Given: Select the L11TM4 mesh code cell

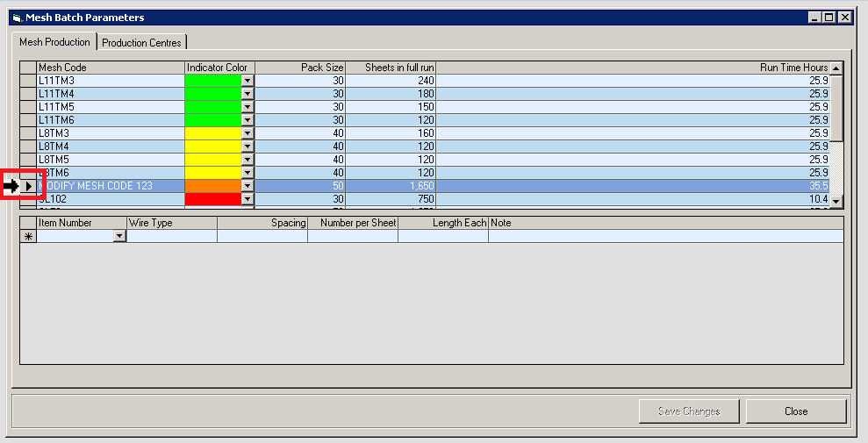Looking at the screenshot, I should (x=111, y=94).
